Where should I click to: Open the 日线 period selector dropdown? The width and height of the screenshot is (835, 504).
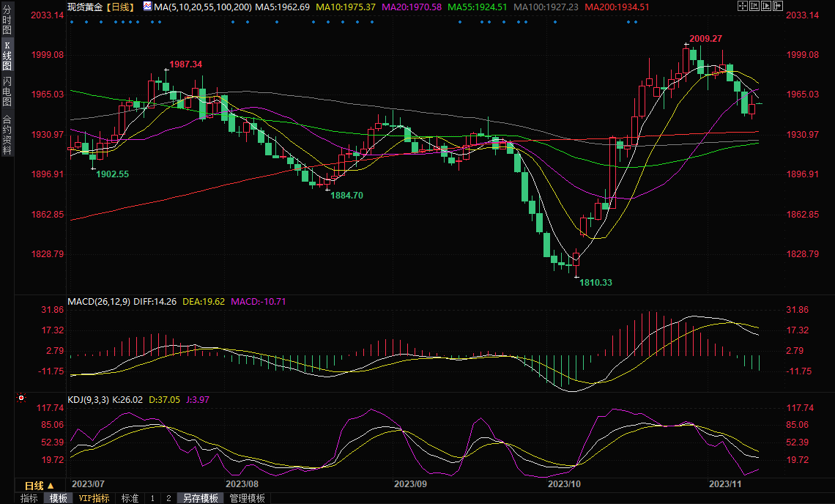click(40, 486)
